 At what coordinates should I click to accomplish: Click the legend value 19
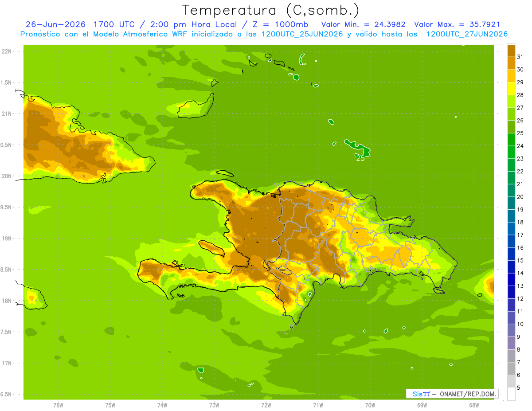coord(520,209)
